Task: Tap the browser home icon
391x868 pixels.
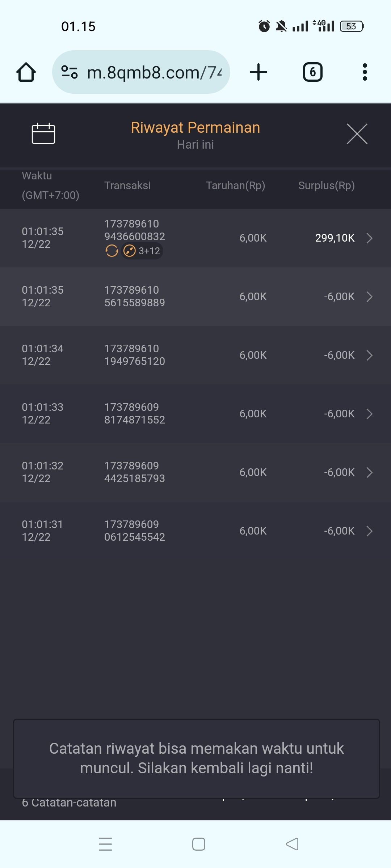Action: coord(26,72)
